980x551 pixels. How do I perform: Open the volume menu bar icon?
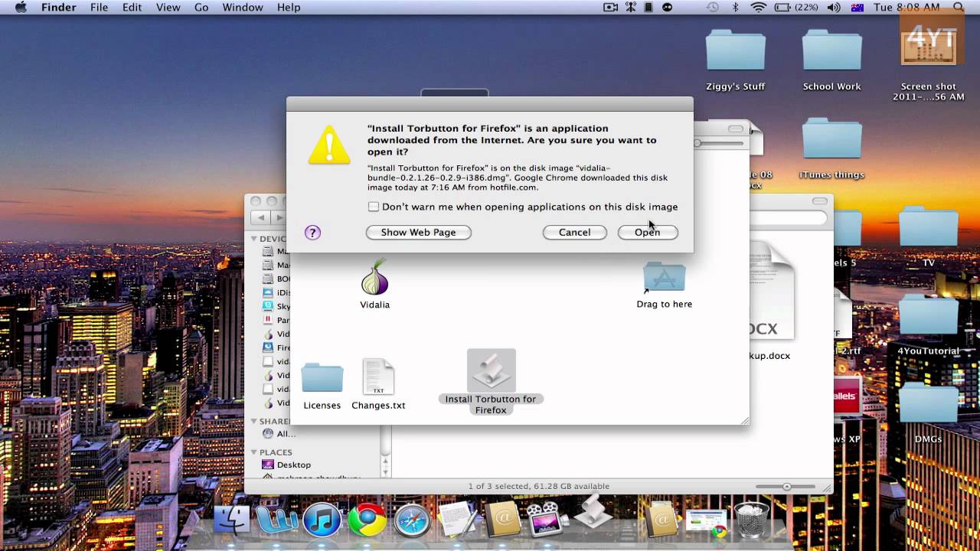click(x=835, y=7)
